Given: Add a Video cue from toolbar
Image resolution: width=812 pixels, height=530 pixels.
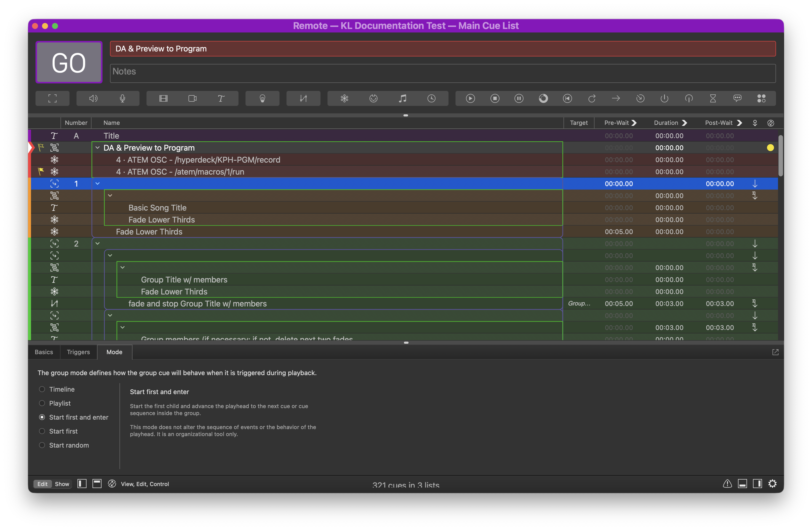Looking at the screenshot, I should 163,98.
